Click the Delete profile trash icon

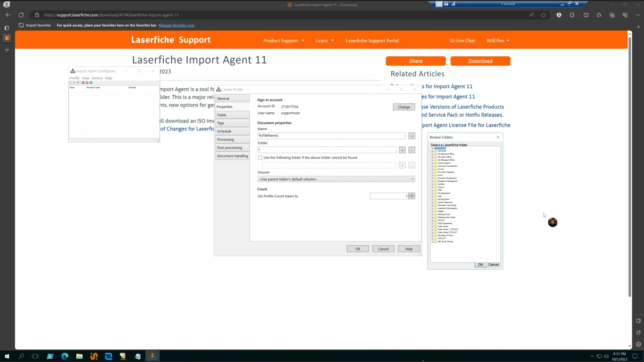78,83
